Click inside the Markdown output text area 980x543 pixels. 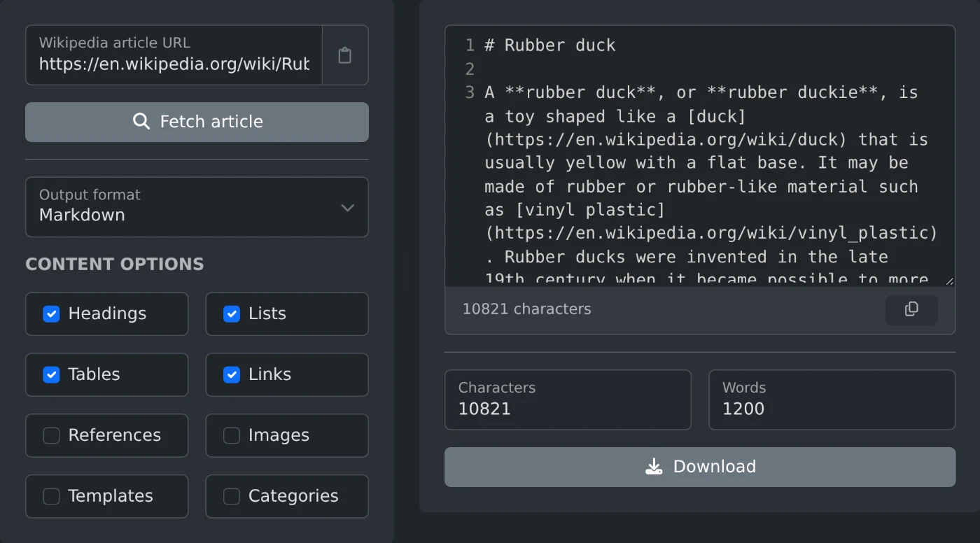click(700, 156)
